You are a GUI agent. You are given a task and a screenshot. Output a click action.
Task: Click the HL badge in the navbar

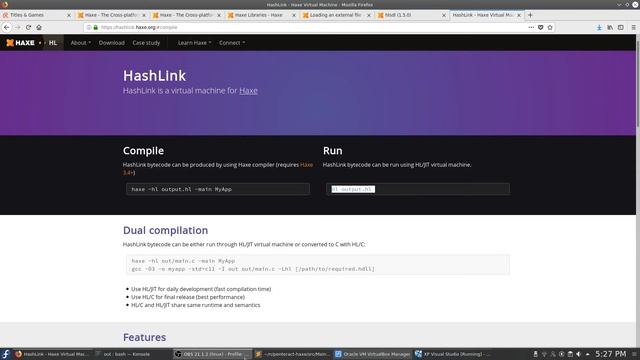[53, 42]
